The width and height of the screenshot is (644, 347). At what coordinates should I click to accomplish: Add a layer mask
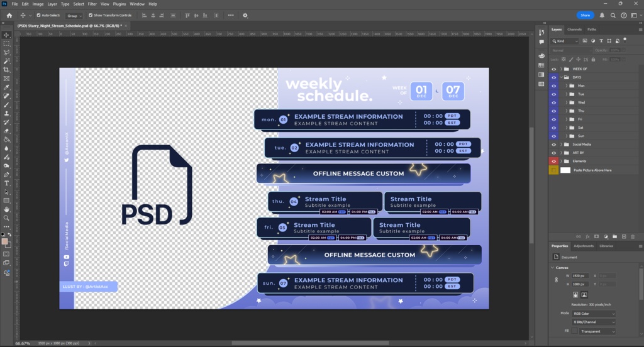(596, 236)
